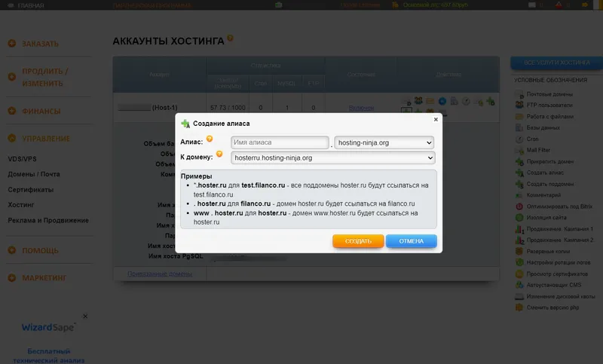This screenshot has width=603, height=364.
Task: Open Домены / Почта in the sidebar
Action: [34, 174]
